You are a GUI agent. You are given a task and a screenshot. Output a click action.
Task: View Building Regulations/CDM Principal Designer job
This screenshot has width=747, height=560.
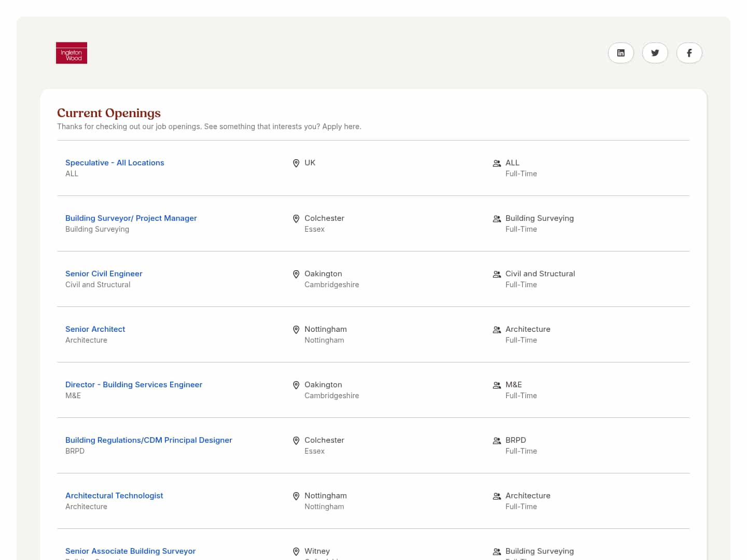click(x=148, y=440)
